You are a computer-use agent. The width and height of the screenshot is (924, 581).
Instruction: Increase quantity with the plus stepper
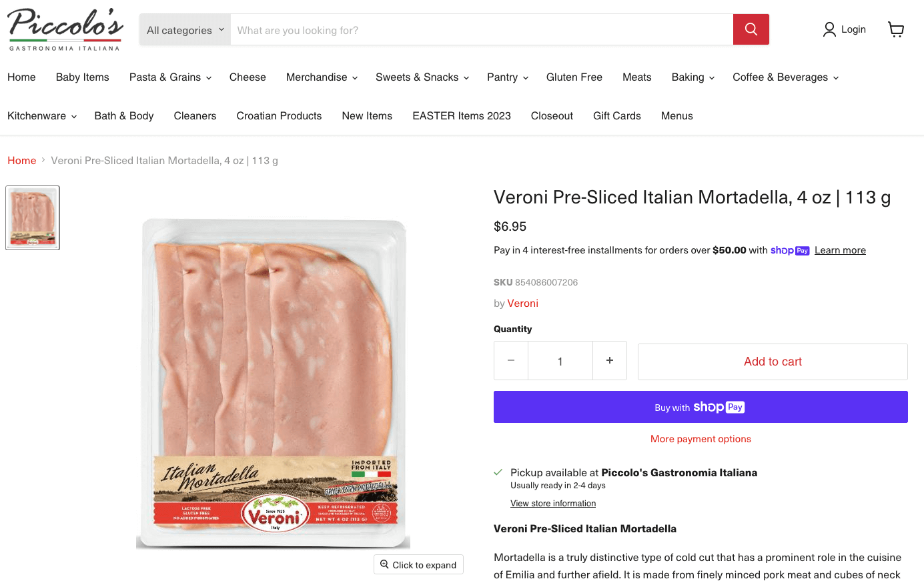(x=609, y=360)
